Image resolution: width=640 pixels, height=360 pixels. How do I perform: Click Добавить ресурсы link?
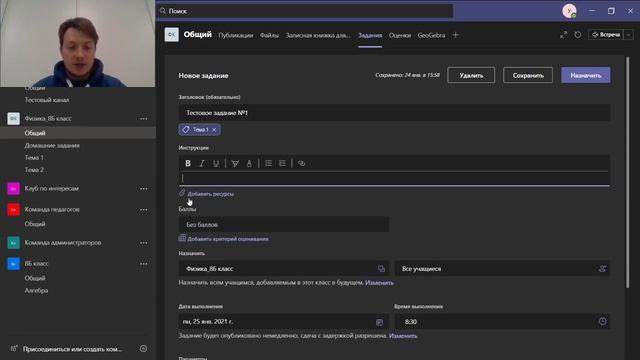(211, 194)
